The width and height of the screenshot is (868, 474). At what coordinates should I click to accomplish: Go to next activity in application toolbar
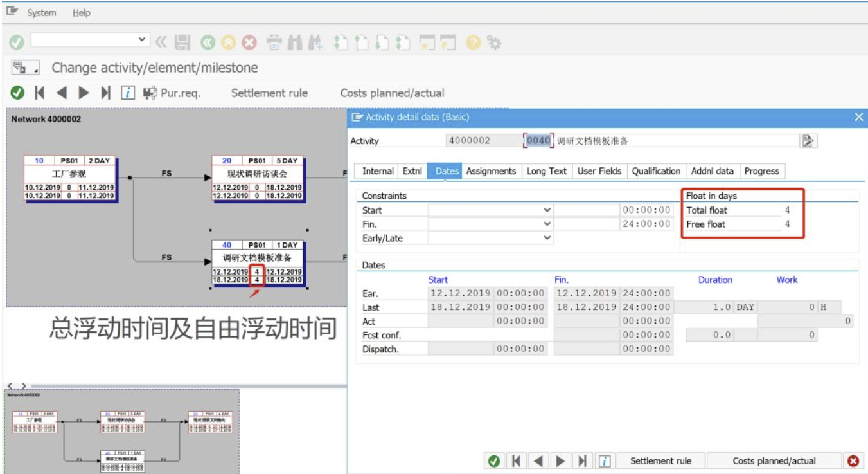tap(84, 93)
